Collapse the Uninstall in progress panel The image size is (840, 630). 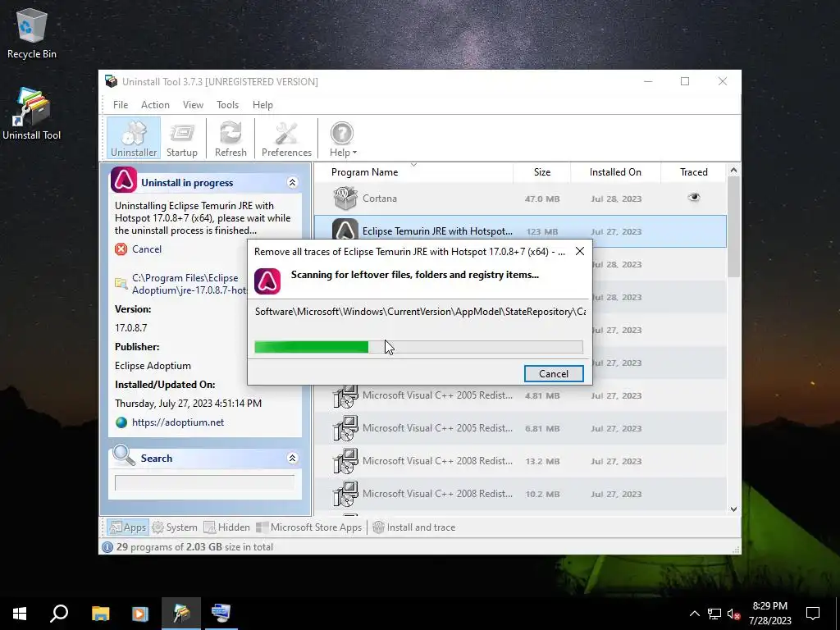[x=293, y=183]
